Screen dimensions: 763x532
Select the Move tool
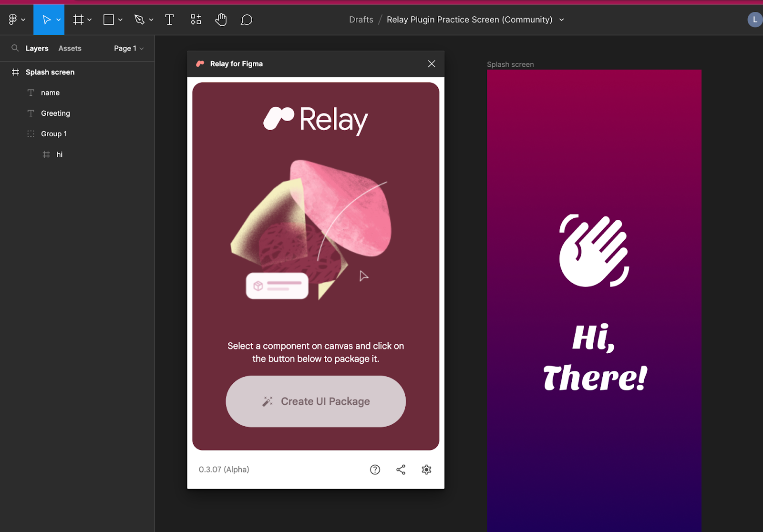point(46,20)
